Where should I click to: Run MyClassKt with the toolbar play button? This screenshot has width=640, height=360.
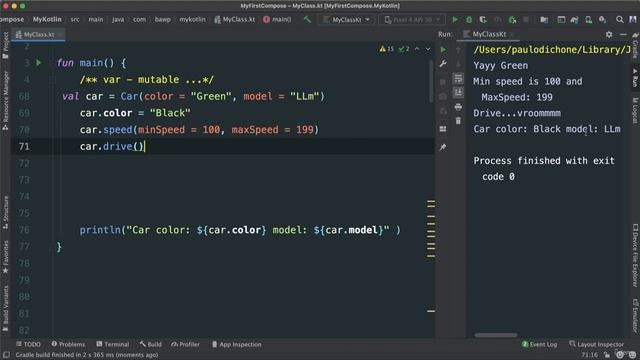click(x=455, y=19)
